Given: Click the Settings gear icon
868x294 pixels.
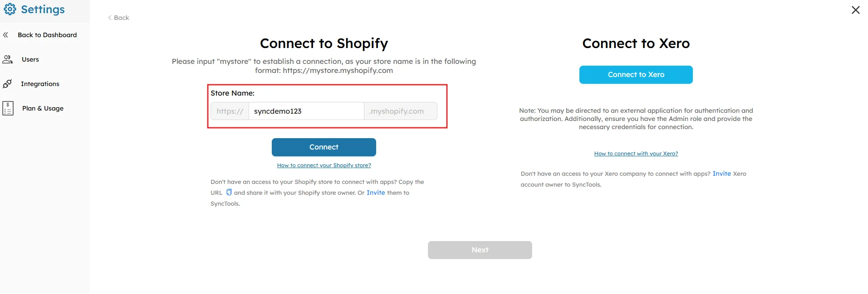Looking at the screenshot, I should point(10,10).
